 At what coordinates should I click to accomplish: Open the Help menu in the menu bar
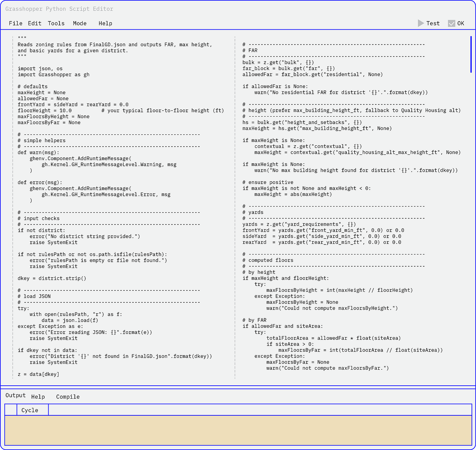coord(105,23)
